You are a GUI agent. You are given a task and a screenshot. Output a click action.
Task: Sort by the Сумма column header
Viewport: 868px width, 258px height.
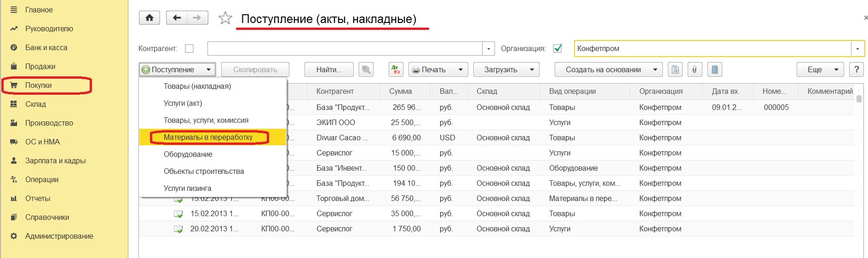point(405,91)
